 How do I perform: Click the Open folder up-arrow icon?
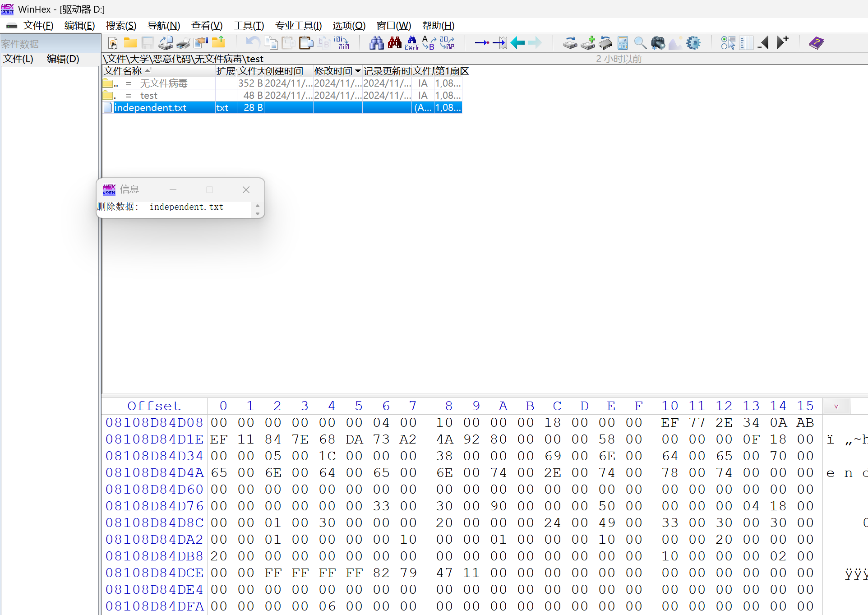pyautogui.click(x=218, y=43)
